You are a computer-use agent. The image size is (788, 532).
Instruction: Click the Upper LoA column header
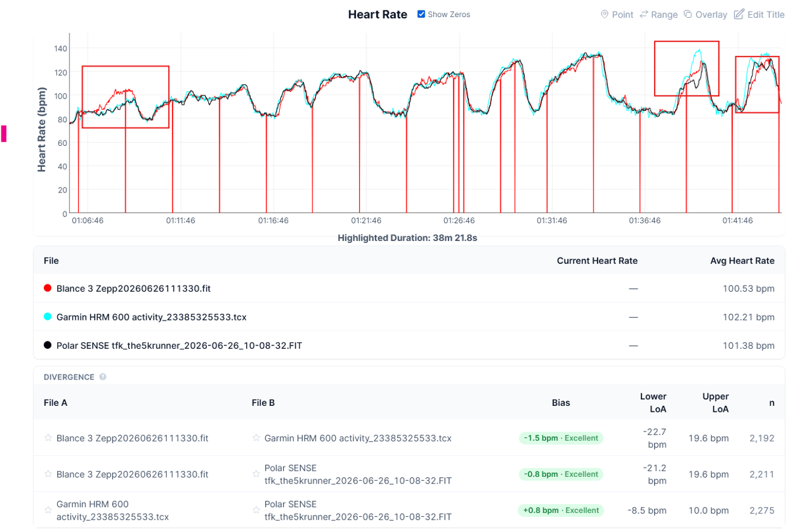click(715, 403)
